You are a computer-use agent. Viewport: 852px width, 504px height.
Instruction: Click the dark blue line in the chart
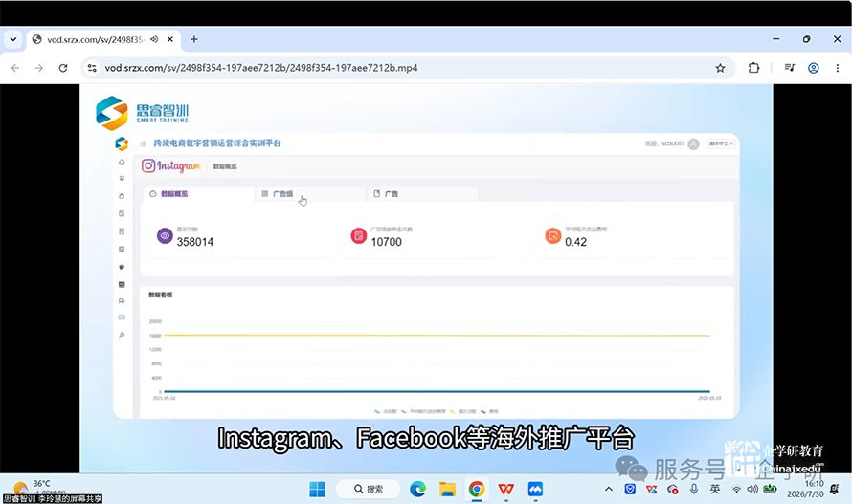click(x=437, y=391)
